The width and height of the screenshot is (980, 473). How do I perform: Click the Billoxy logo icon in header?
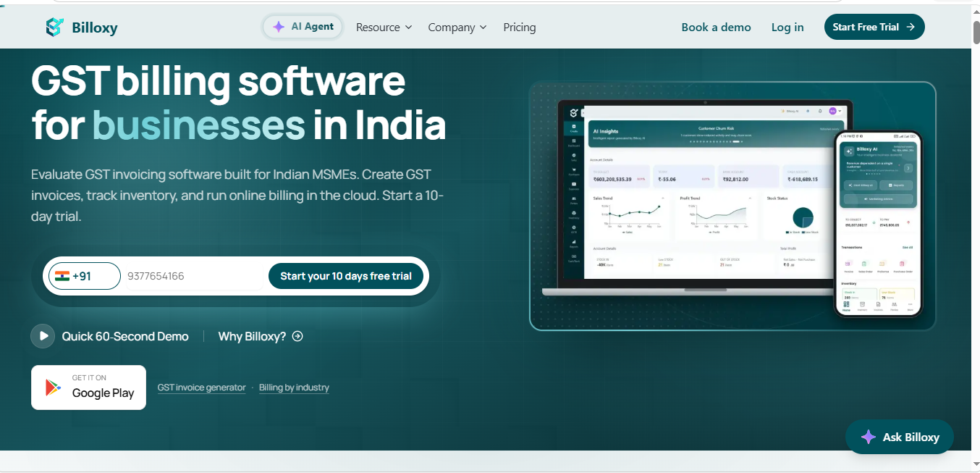click(x=54, y=28)
